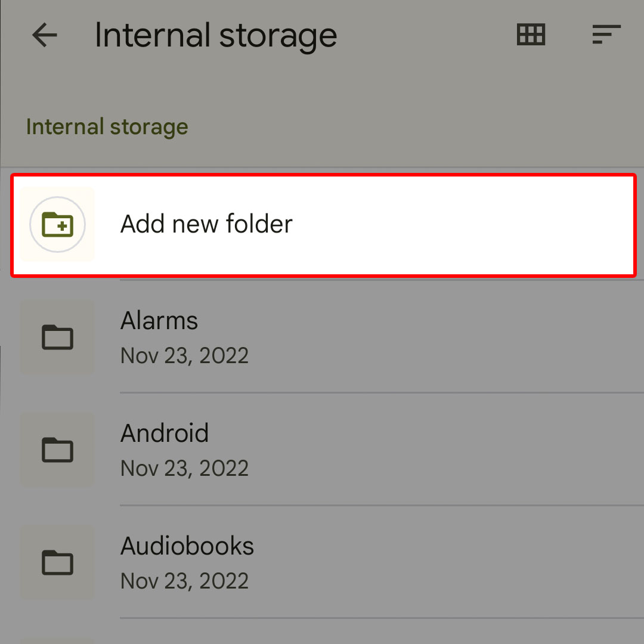Screen dimensions: 644x644
Task: Click the Audiobooks folder icon
Action: tap(57, 562)
